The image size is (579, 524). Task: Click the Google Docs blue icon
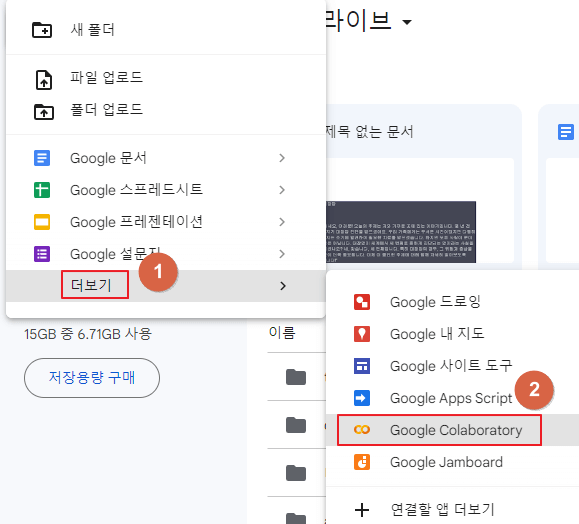click(x=42, y=158)
